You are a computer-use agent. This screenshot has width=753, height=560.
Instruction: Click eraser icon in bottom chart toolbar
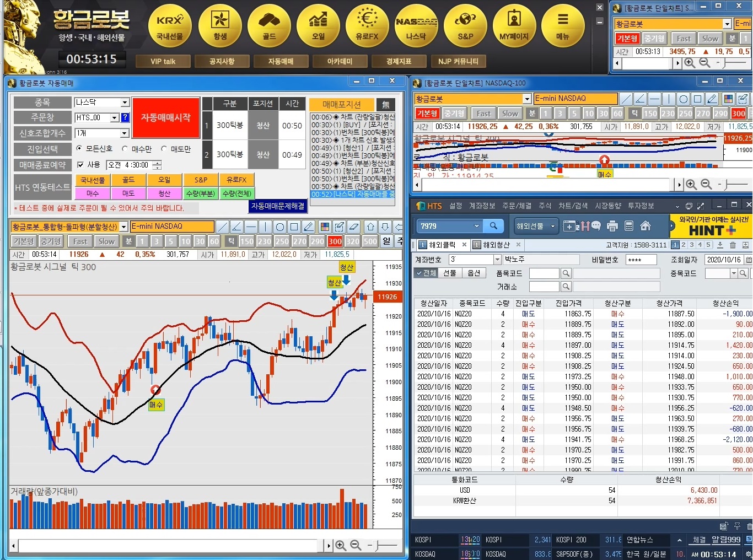tap(353, 227)
